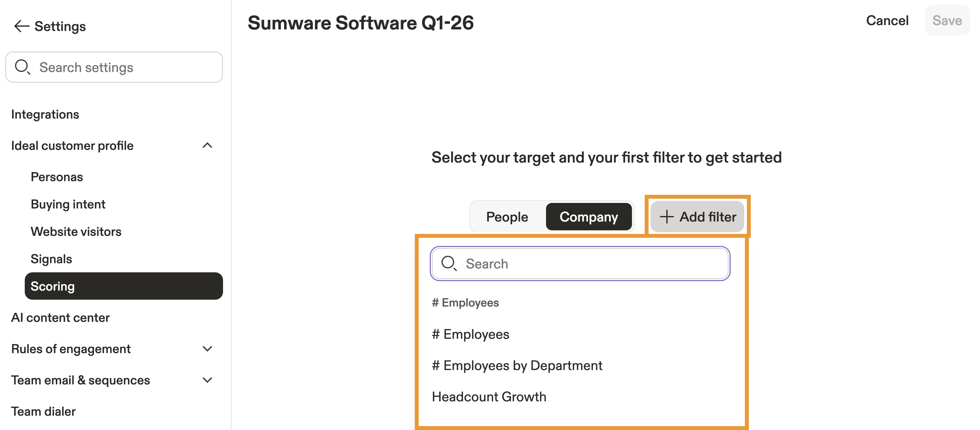Screen dimensions: 980x430
Task: Open the Buying intent settings
Action: (x=68, y=204)
